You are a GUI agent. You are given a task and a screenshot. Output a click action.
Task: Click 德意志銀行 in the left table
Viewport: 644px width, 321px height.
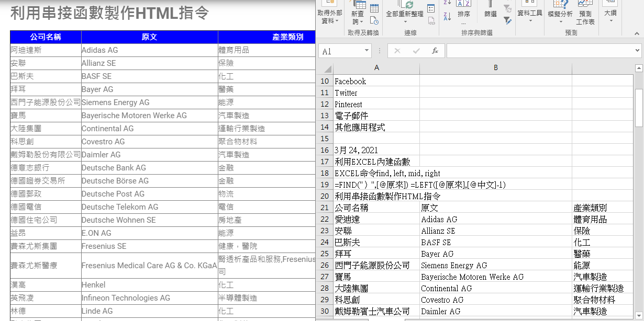point(30,168)
